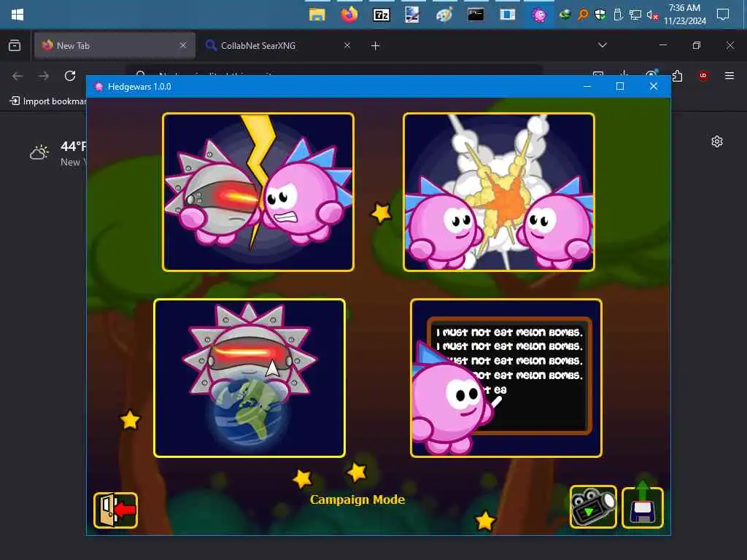This screenshot has width=747, height=560.
Task: Open File Explorer from the taskbar
Action: (317, 15)
